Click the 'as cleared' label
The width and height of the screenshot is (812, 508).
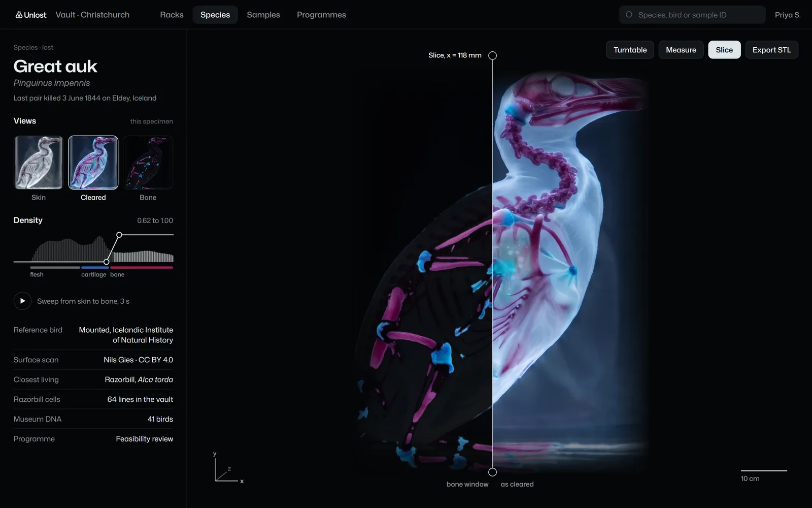click(517, 484)
